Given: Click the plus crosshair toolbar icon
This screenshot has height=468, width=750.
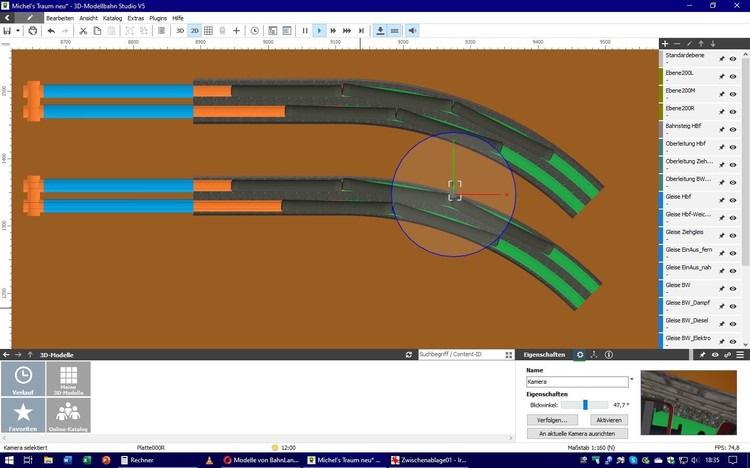Looking at the screenshot, I should pyautogui.click(x=236, y=31).
